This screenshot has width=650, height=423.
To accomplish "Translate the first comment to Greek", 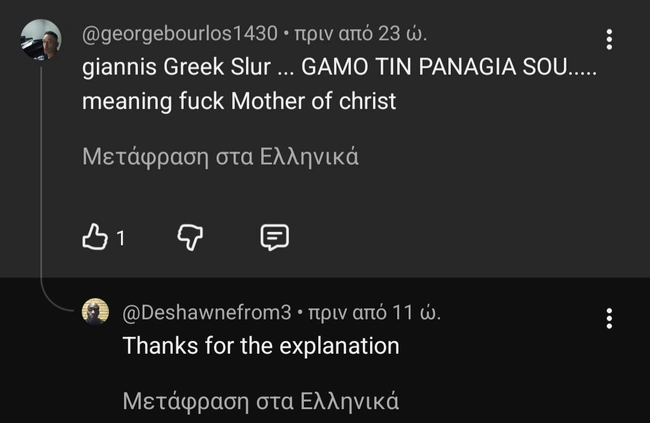I will 220,157.
